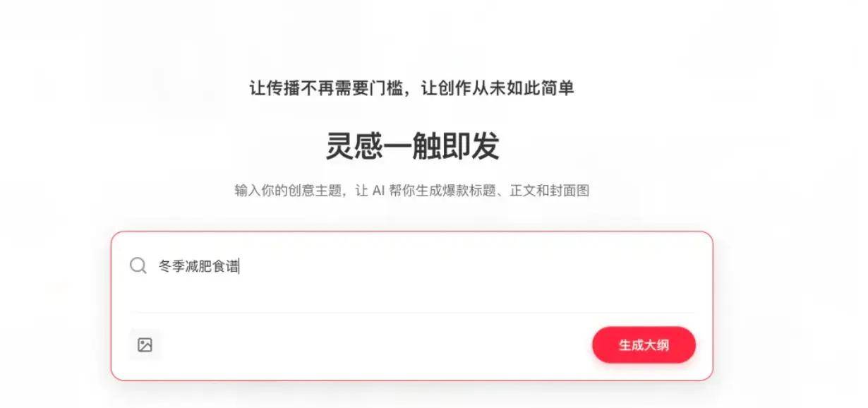
Task: Click the characters 减肥 in the input
Action: click(x=198, y=267)
